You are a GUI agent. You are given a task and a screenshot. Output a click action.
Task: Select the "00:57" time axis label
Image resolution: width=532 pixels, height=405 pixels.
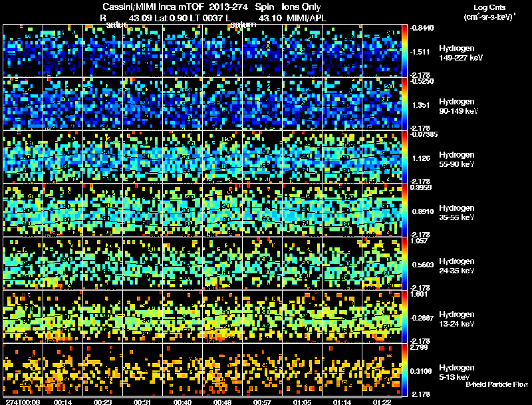(x=262, y=402)
